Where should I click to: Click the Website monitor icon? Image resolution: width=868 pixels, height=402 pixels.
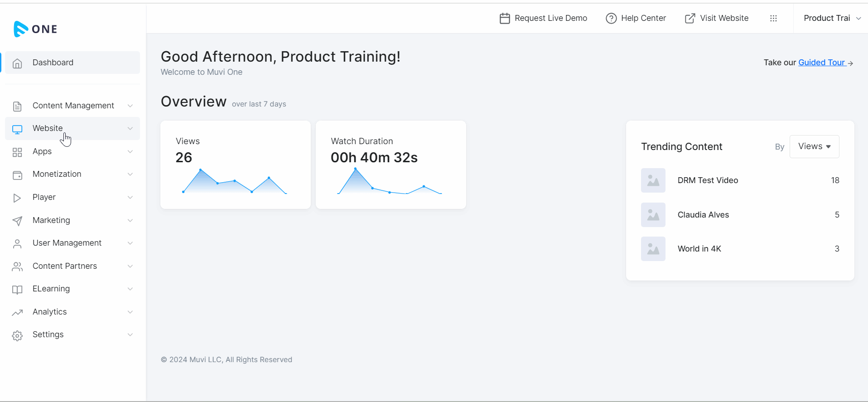pyautogui.click(x=17, y=130)
